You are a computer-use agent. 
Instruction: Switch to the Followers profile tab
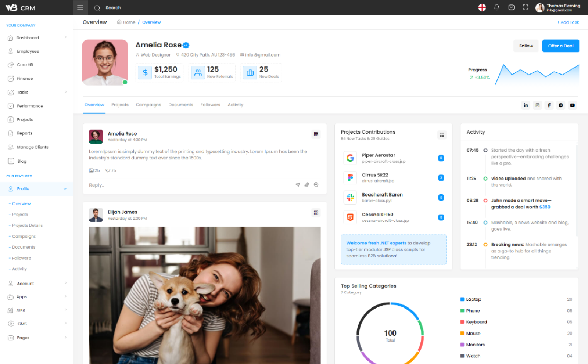211,105
